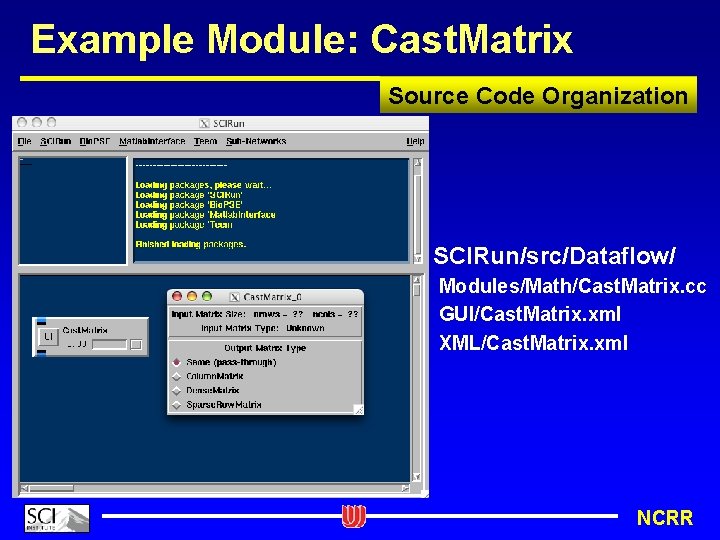Image resolution: width=720 pixels, height=540 pixels.
Task: Open the MatlabInterface menu
Action: [x=152, y=141]
